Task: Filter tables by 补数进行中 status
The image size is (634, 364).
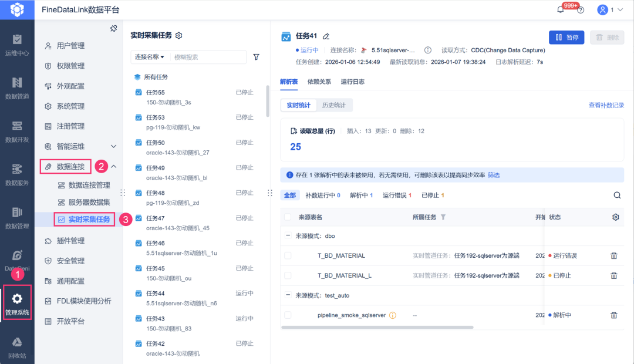Action: [323, 196]
